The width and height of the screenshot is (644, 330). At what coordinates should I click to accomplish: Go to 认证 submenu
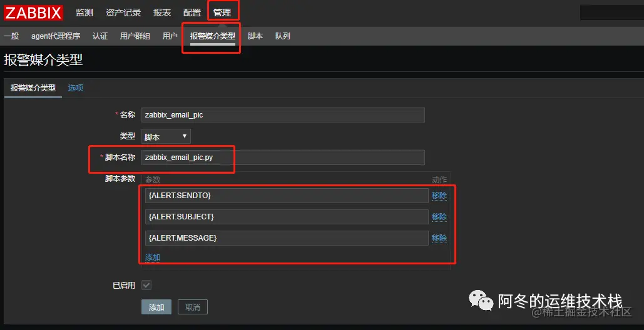click(100, 36)
